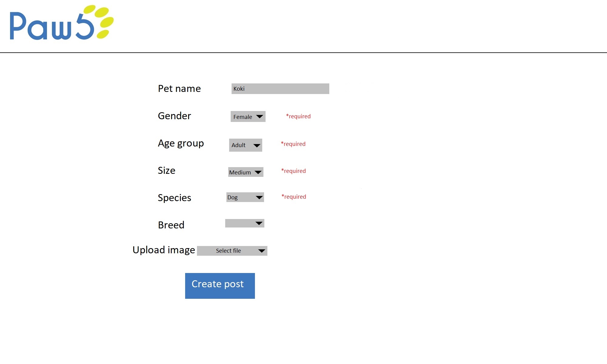Image resolution: width=607 pixels, height=364 pixels.
Task: Click the Paw5 logo
Action: coord(62,23)
